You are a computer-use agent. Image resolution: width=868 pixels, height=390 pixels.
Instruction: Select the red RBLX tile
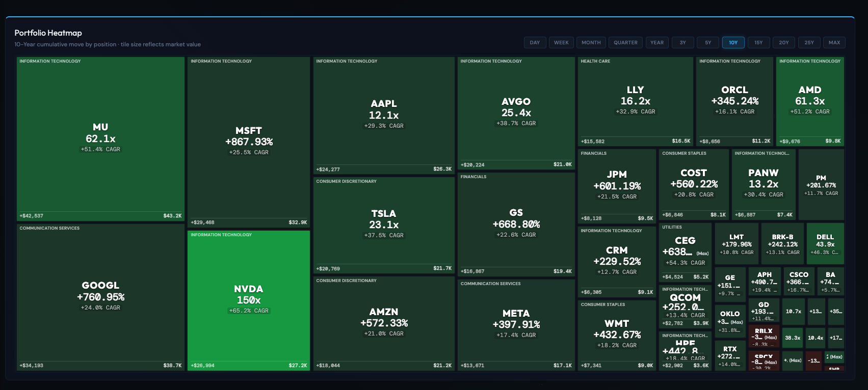764,337
